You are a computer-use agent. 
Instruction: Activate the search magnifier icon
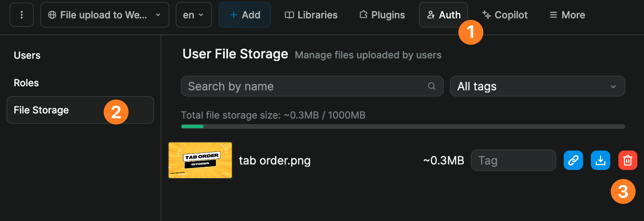pos(431,86)
